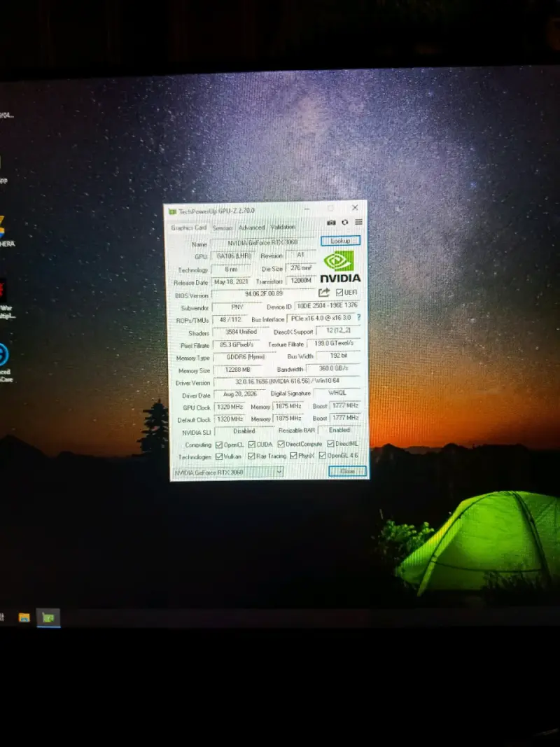Click the GPU-Z taskbar icon
The width and height of the screenshot is (560, 747).
click(x=48, y=618)
